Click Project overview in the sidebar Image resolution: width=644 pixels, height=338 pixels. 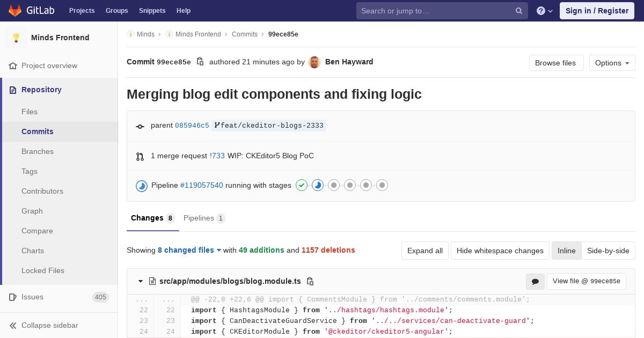coord(49,66)
